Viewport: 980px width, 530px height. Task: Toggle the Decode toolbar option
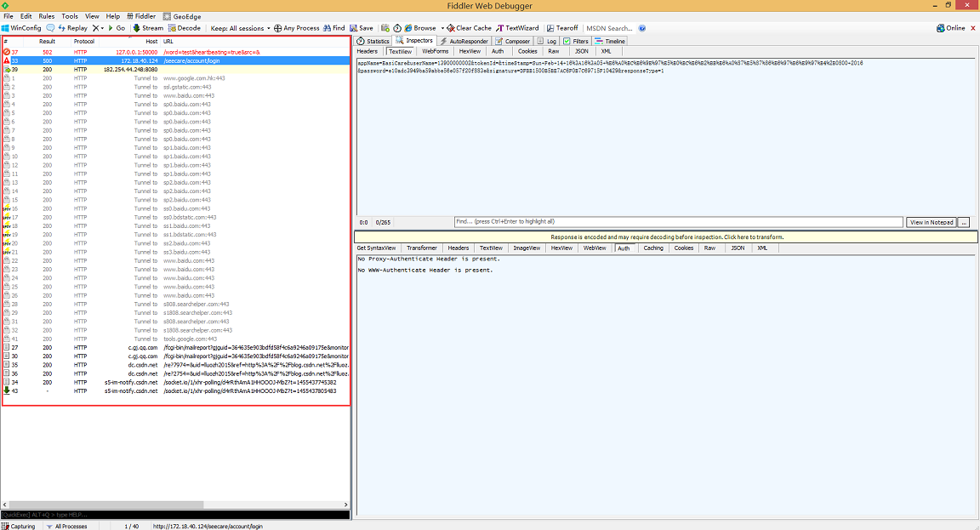click(x=185, y=28)
